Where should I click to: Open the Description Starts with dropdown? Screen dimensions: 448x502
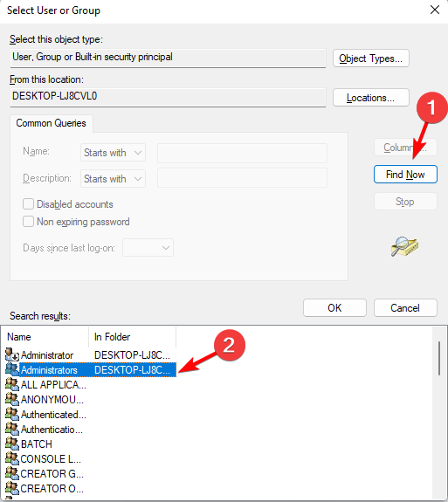pyautogui.click(x=113, y=179)
